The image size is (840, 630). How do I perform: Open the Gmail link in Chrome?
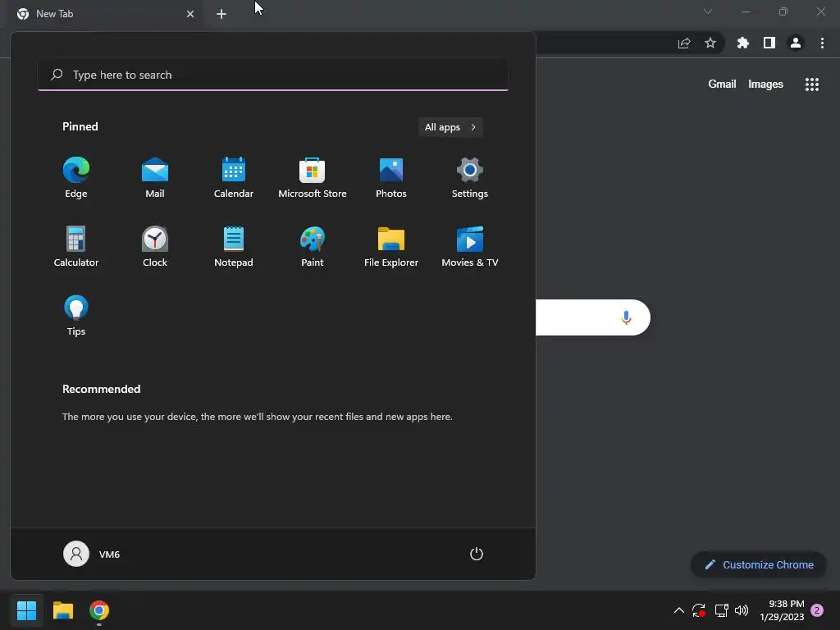coord(722,84)
